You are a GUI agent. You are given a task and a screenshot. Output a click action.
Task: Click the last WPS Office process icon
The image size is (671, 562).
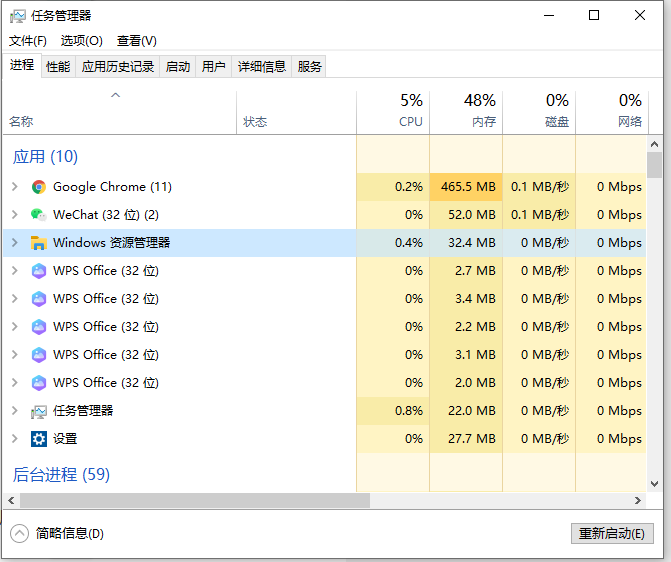[x=39, y=383]
